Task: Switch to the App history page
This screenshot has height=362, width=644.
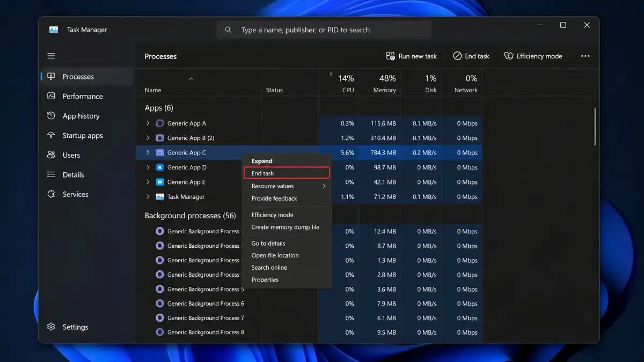Action: [87, 116]
